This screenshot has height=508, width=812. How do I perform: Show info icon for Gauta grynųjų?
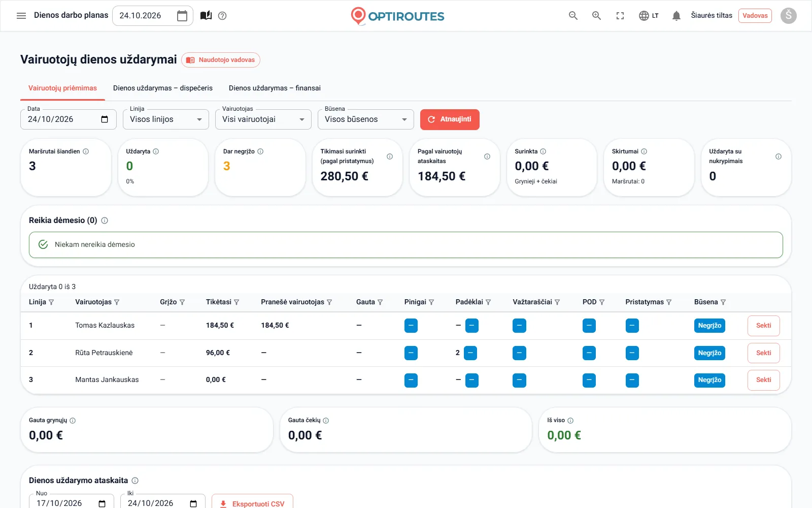[73, 421]
